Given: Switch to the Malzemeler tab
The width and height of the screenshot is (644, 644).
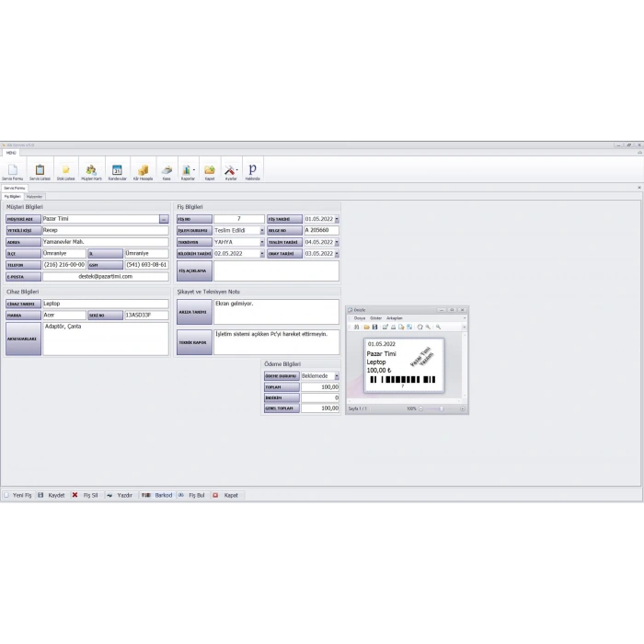Looking at the screenshot, I should [35, 196].
